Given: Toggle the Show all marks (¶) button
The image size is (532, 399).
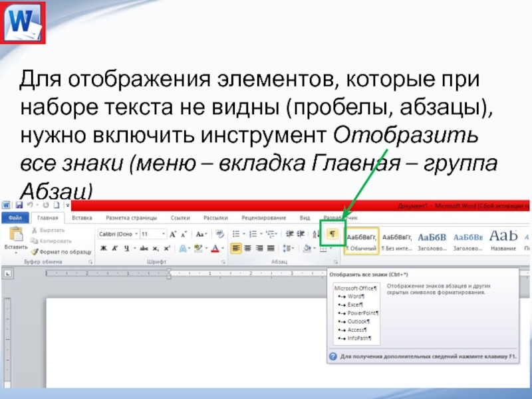Looking at the screenshot, I should click(333, 234).
